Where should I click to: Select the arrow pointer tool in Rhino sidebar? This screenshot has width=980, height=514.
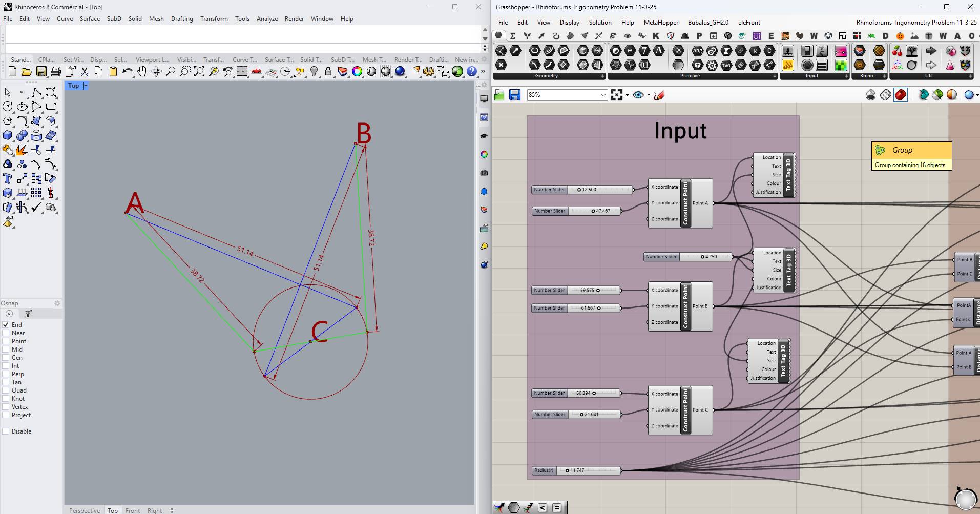click(8, 93)
